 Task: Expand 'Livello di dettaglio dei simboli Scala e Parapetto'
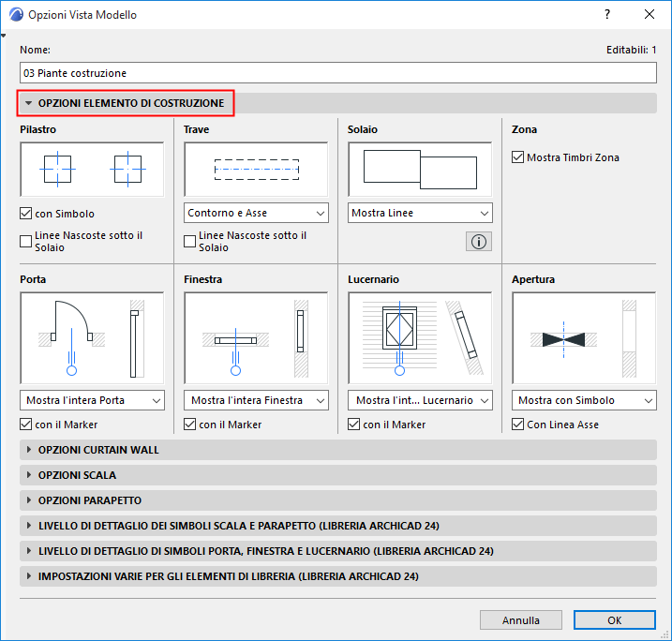tap(338, 526)
